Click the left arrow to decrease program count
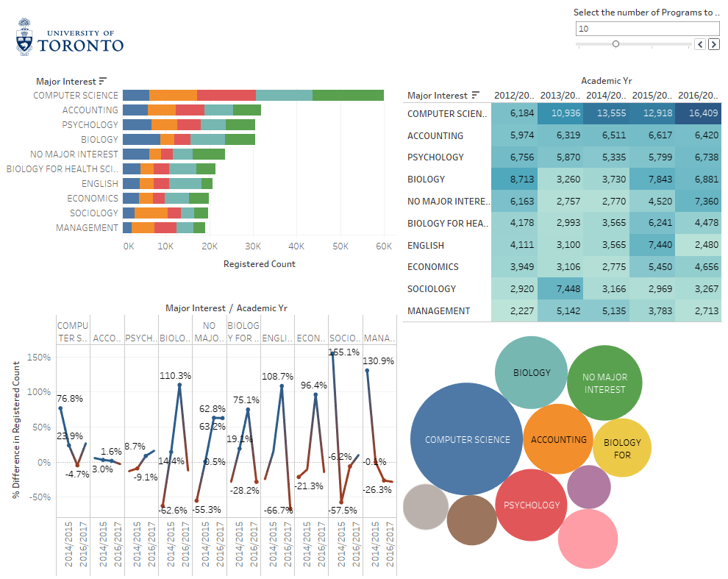Image resolution: width=728 pixels, height=579 pixels. pos(699,44)
